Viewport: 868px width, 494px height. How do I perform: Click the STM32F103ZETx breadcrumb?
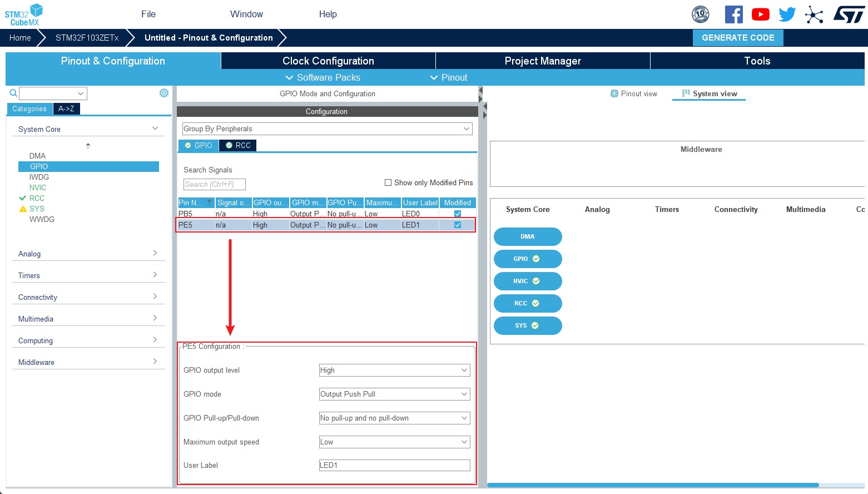pyautogui.click(x=87, y=37)
